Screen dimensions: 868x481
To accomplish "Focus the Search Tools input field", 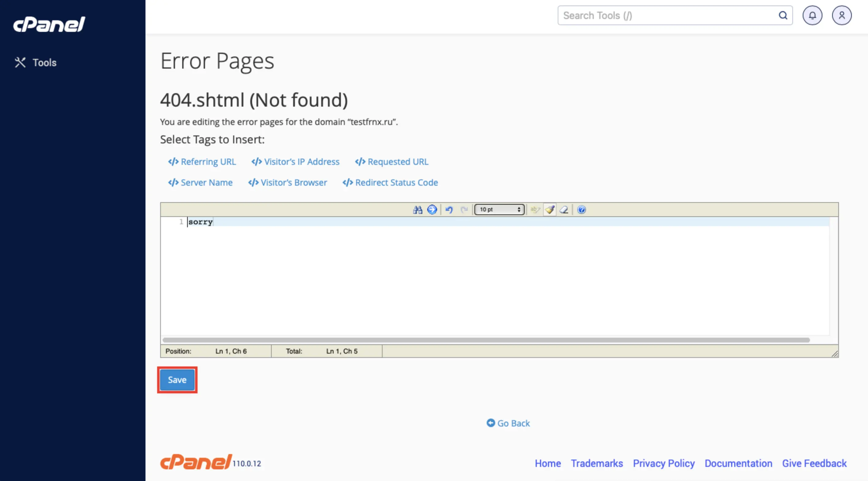I will click(x=675, y=16).
